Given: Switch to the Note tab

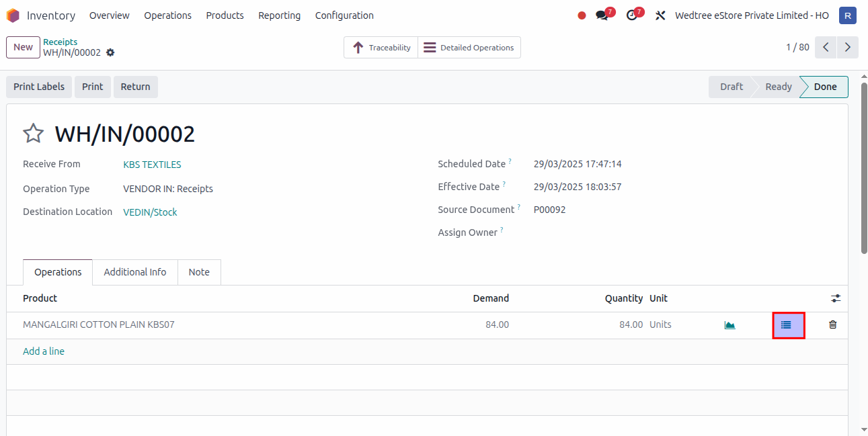Looking at the screenshot, I should pyautogui.click(x=199, y=272).
